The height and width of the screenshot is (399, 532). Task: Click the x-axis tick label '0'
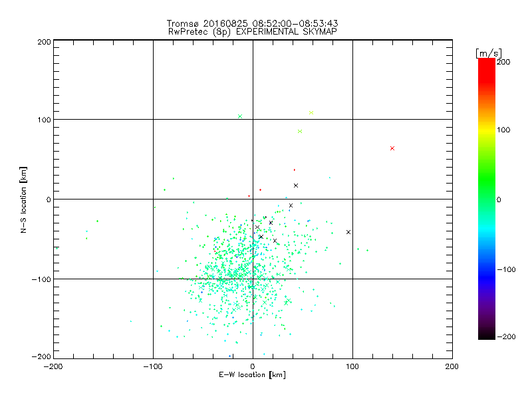click(x=253, y=366)
